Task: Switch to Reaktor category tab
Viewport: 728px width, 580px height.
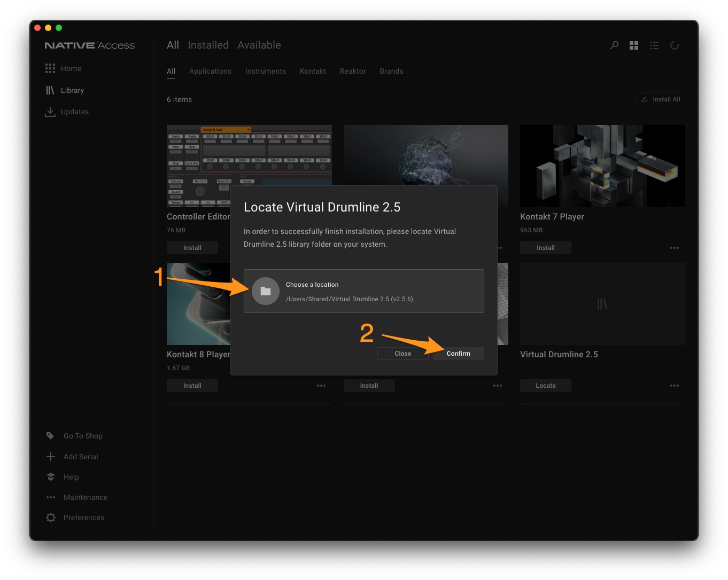Action: 353,71
